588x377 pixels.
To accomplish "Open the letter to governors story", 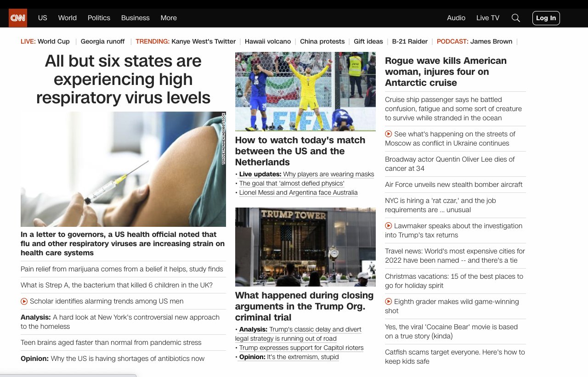I will click(x=123, y=243).
